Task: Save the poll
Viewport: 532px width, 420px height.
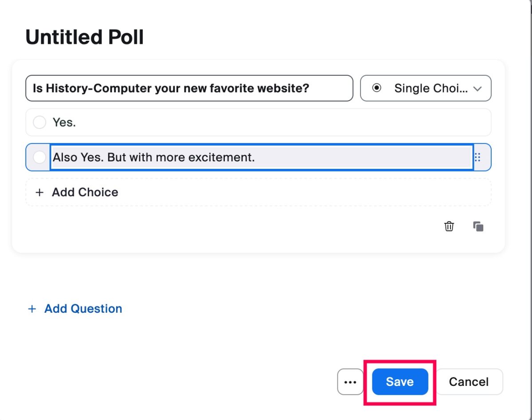Action: tap(400, 381)
